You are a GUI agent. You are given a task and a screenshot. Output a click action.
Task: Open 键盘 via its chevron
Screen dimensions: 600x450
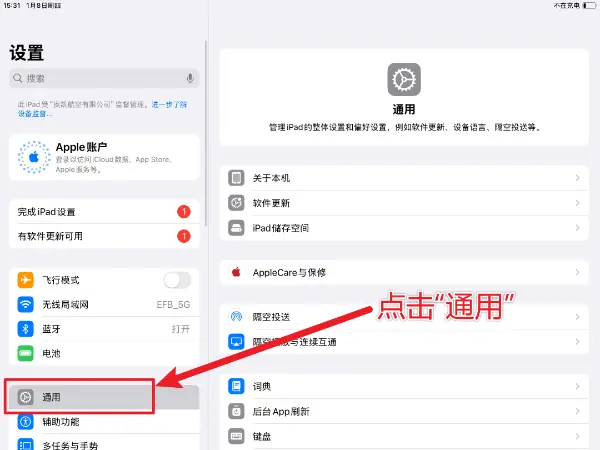[x=577, y=436]
